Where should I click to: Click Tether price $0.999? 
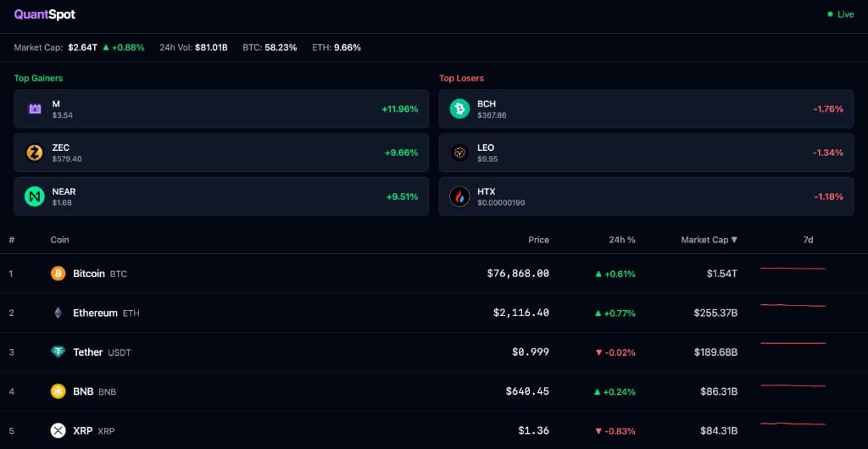531,352
